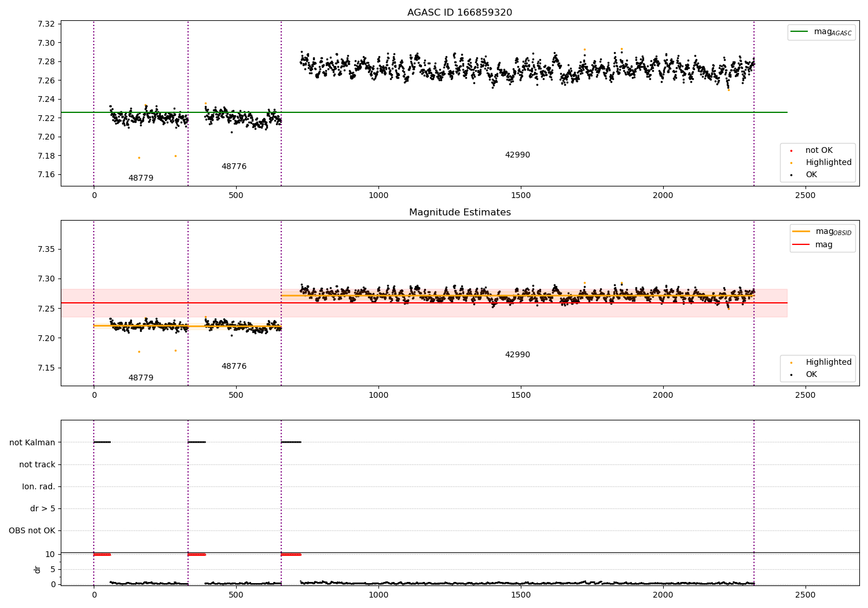Click the 'not track' axis label
Screen dimensions: 868x608
coord(37,464)
